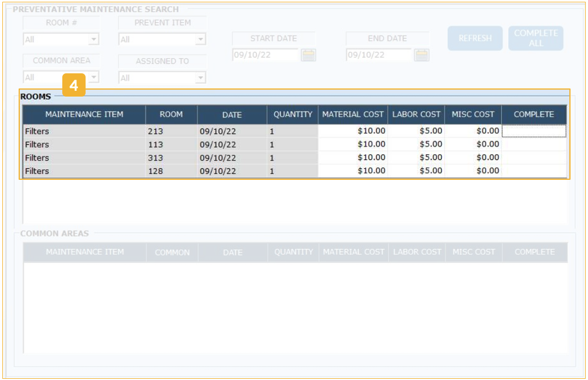Expand the Prevent Item dropdown
The image size is (588, 380).
[201, 40]
